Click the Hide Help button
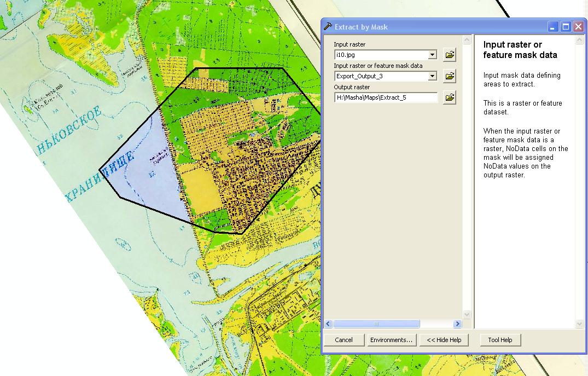Image resolution: width=588 pixels, height=376 pixels. [x=444, y=340]
